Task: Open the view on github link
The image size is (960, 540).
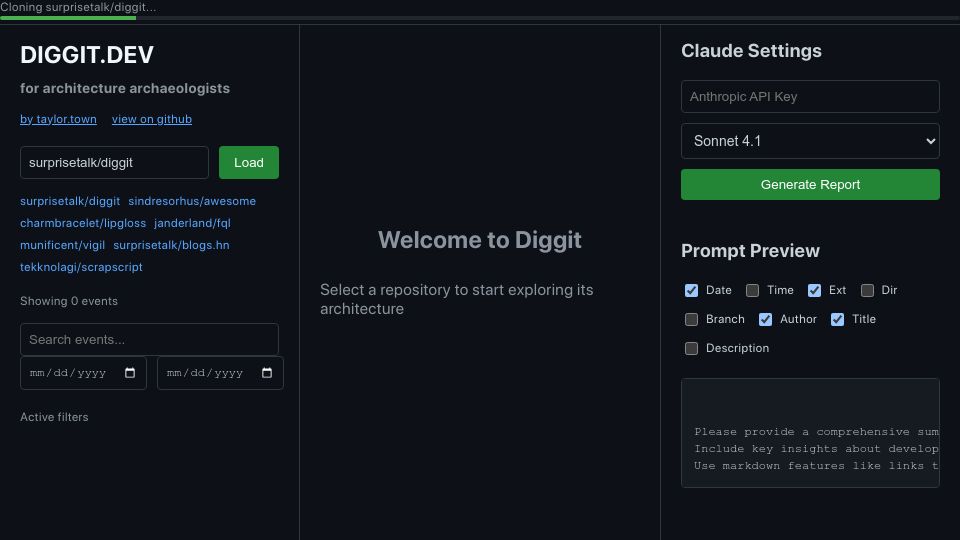Action: pyautogui.click(x=152, y=119)
